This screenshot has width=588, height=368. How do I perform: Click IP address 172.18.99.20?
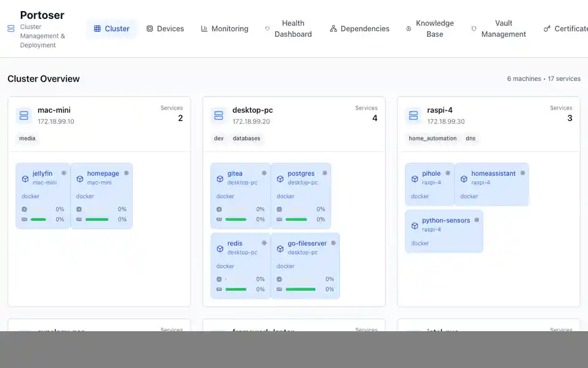coord(251,121)
